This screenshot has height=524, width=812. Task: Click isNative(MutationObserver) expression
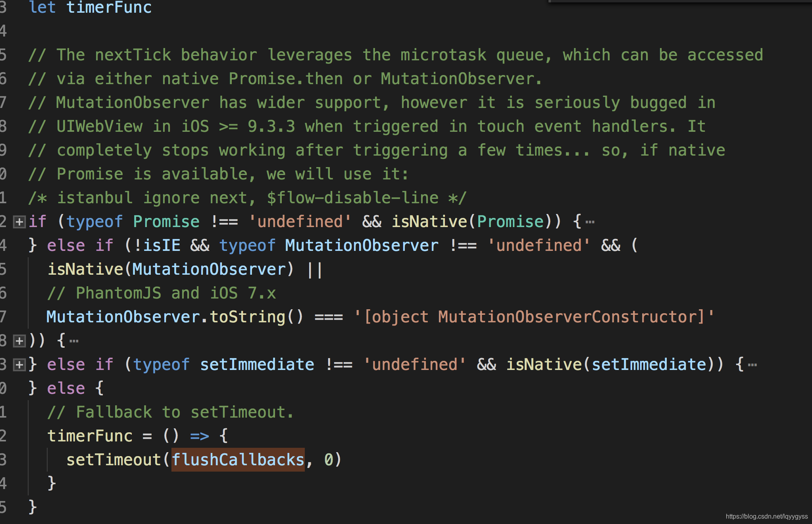click(171, 269)
